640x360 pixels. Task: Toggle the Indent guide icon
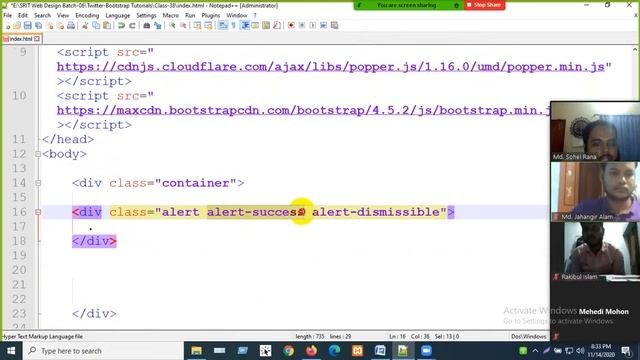click(x=245, y=25)
